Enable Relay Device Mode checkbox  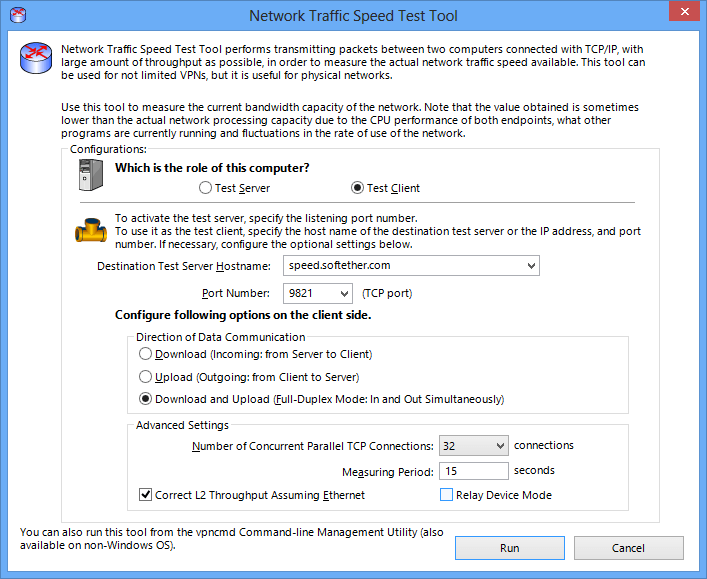[x=446, y=495]
